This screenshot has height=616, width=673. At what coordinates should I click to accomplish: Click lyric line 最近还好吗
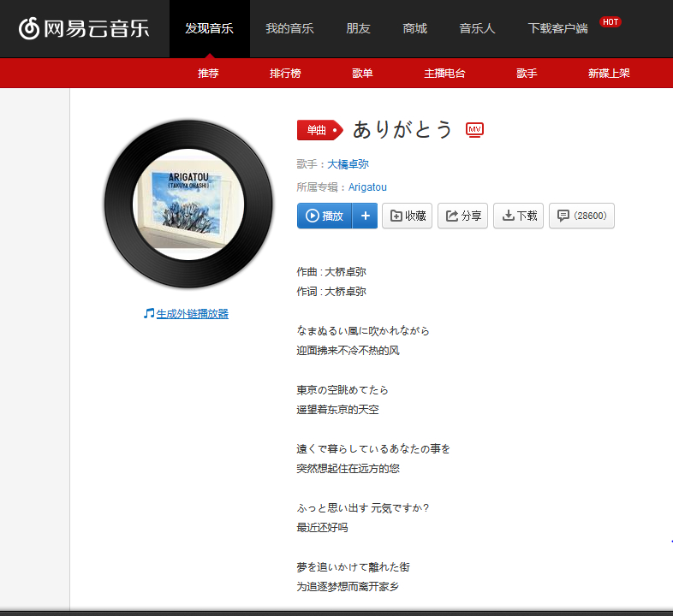click(322, 528)
